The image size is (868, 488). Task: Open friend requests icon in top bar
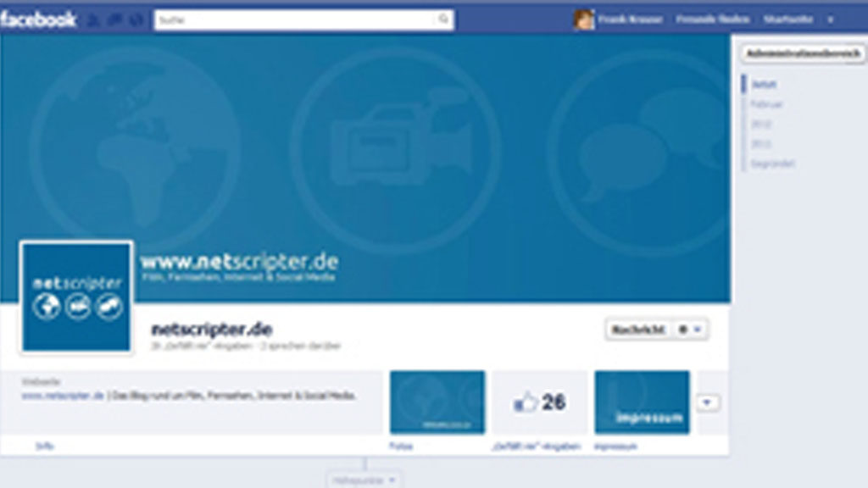[94, 20]
